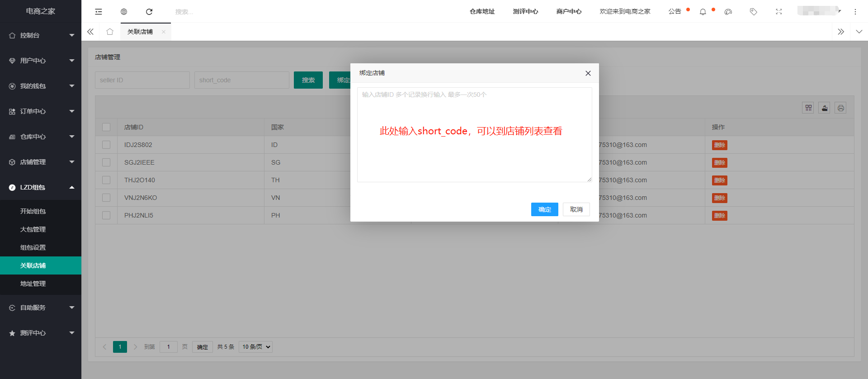Viewport: 868px width, 379px height.
Task: Expand the 仓库中心 menu arrow
Action: click(72, 137)
